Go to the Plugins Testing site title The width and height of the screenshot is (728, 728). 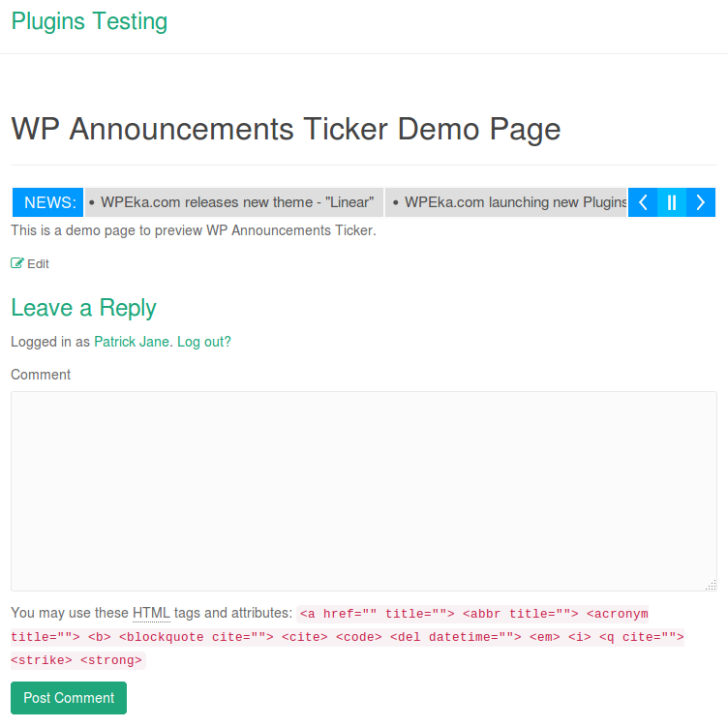(89, 21)
